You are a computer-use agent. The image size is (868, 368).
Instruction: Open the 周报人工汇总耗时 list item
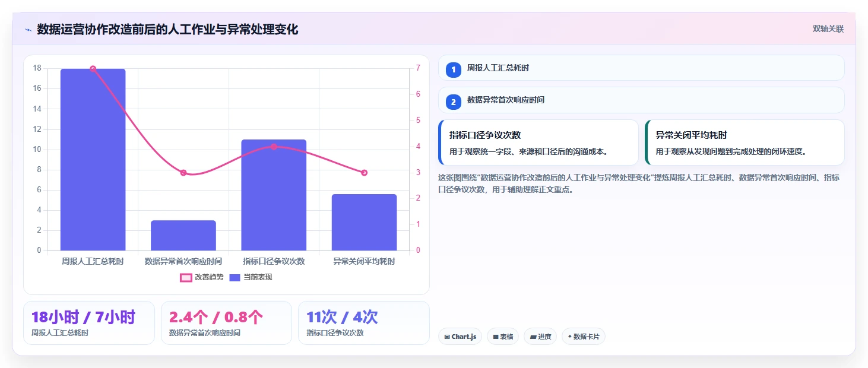(x=641, y=68)
